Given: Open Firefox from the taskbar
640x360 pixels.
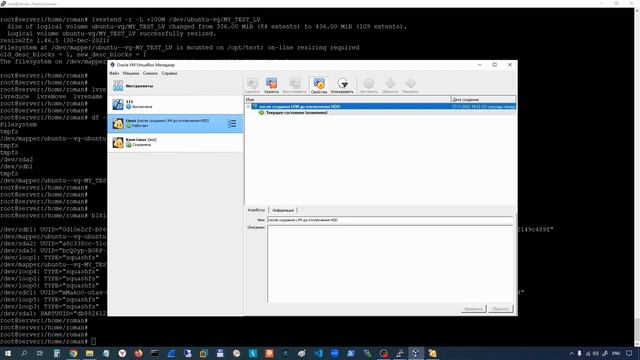Looking at the screenshot, I should coord(138,353).
